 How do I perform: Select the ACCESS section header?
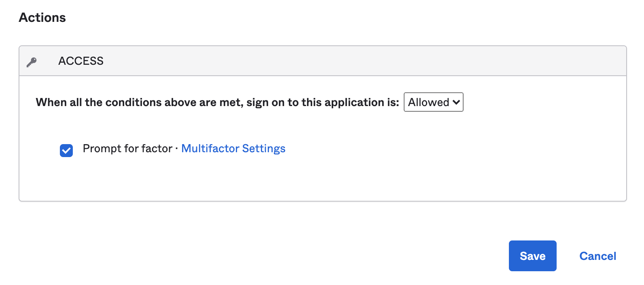[81, 61]
